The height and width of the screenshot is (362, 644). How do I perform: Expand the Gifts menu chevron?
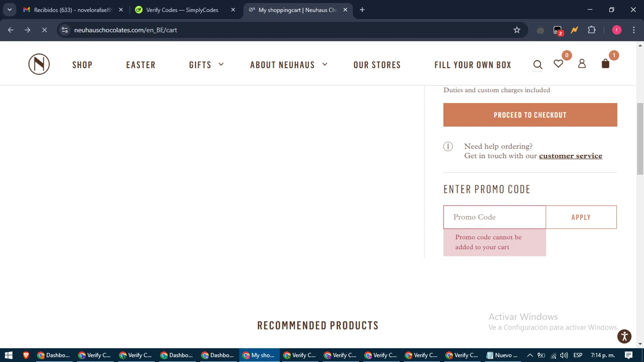(221, 64)
